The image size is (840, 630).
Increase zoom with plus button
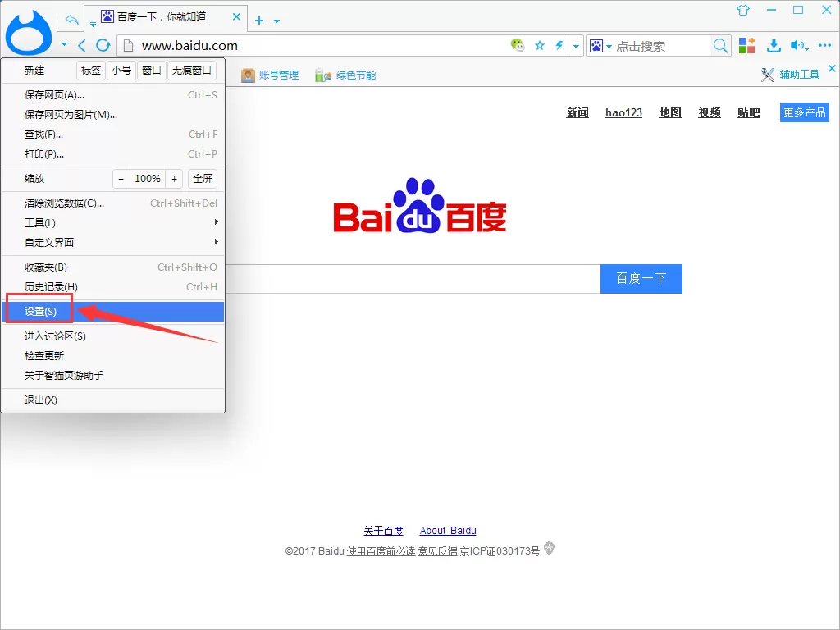(x=174, y=179)
